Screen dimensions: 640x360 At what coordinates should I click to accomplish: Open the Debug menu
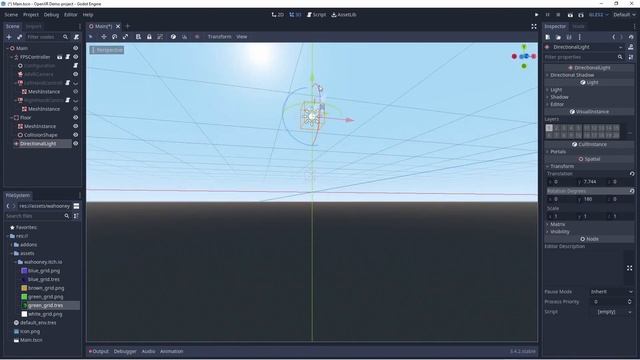51,15
